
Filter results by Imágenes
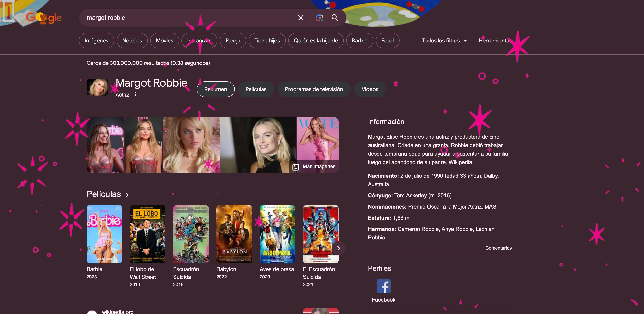pos(96,41)
